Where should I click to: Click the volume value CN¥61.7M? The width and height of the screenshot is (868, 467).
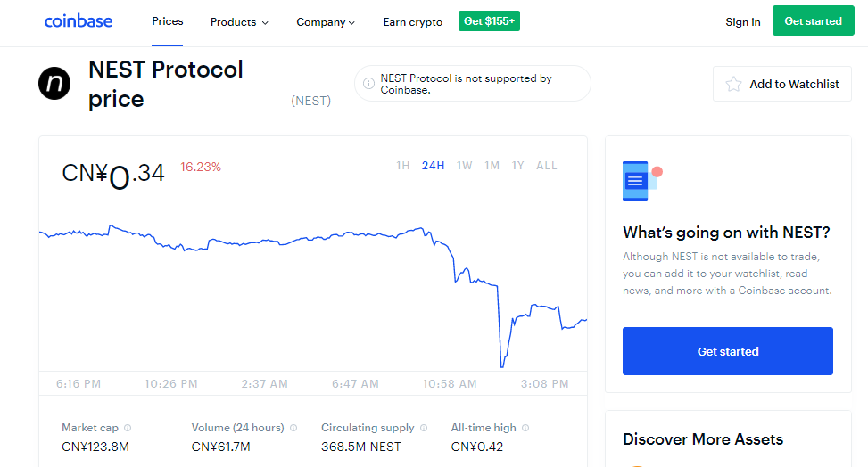(x=221, y=447)
